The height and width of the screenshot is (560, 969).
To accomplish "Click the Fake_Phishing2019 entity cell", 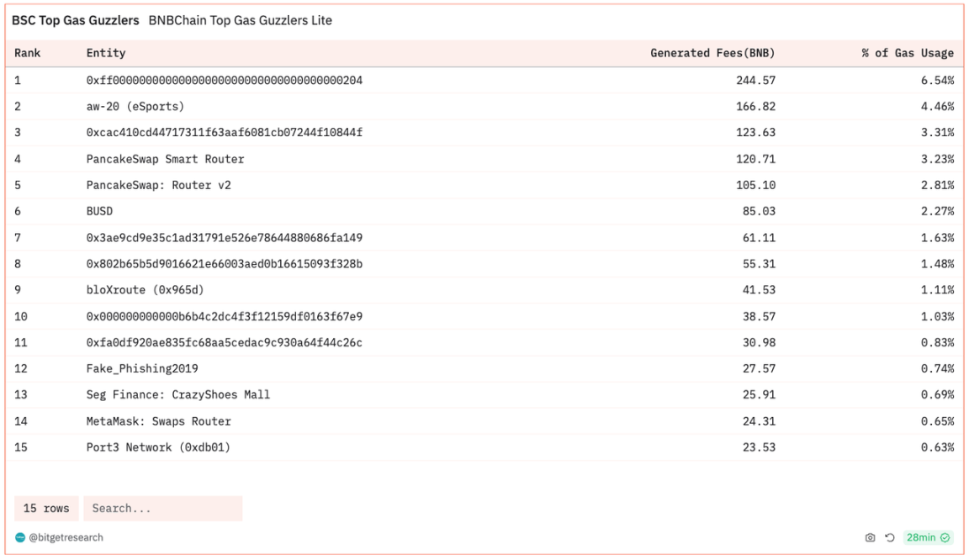I will (x=142, y=368).
